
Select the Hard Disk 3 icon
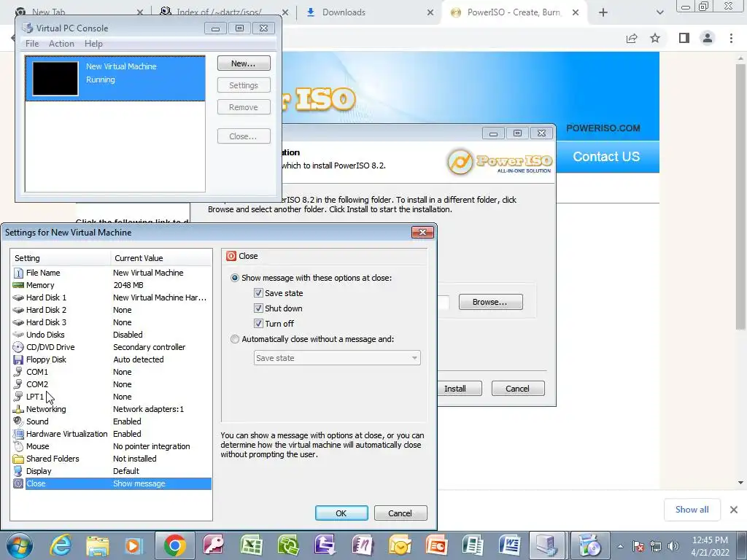click(x=18, y=322)
